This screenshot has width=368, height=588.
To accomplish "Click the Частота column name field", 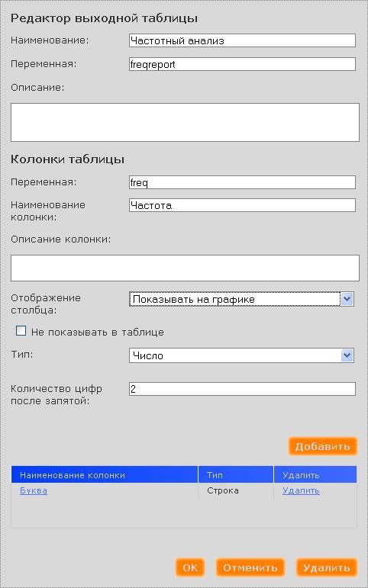I will pyautogui.click(x=242, y=205).
